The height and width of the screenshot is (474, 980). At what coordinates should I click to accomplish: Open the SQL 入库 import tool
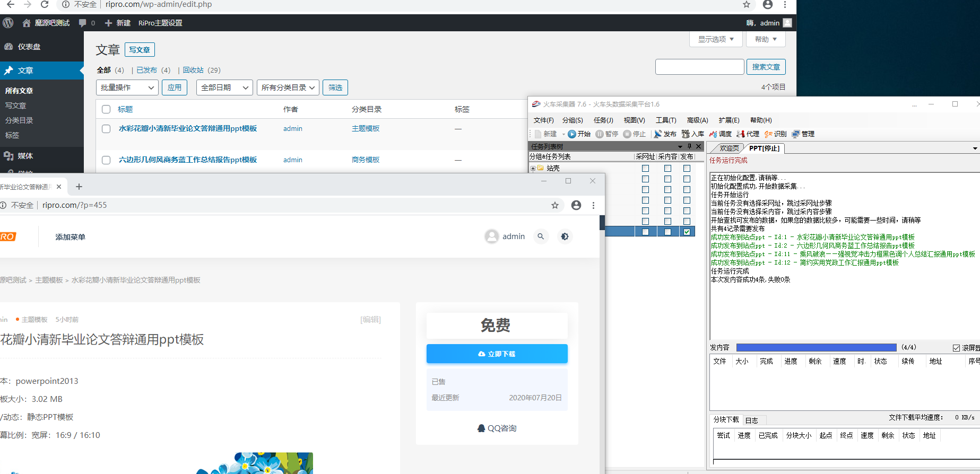click(686, 134)
